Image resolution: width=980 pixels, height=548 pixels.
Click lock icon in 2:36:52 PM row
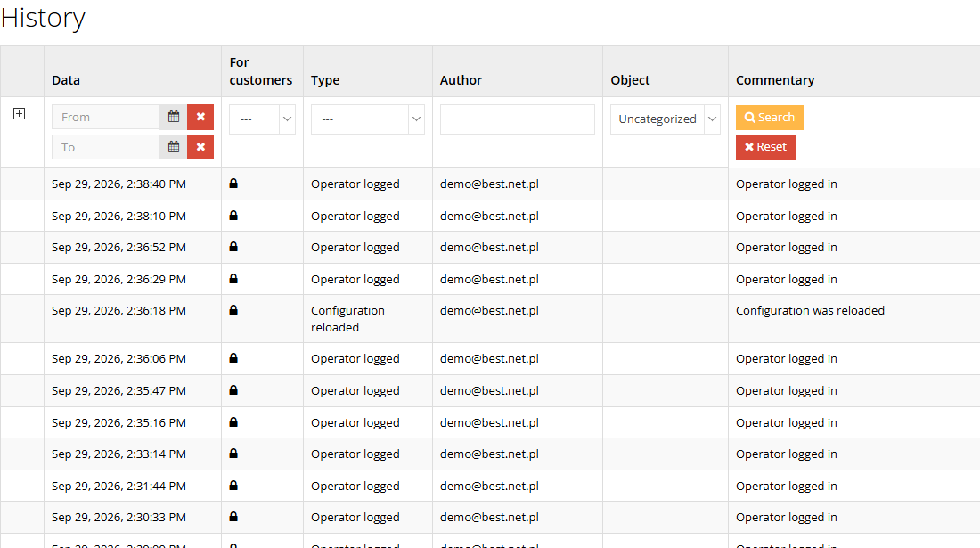pyautogui.click(x=233, y=247)
